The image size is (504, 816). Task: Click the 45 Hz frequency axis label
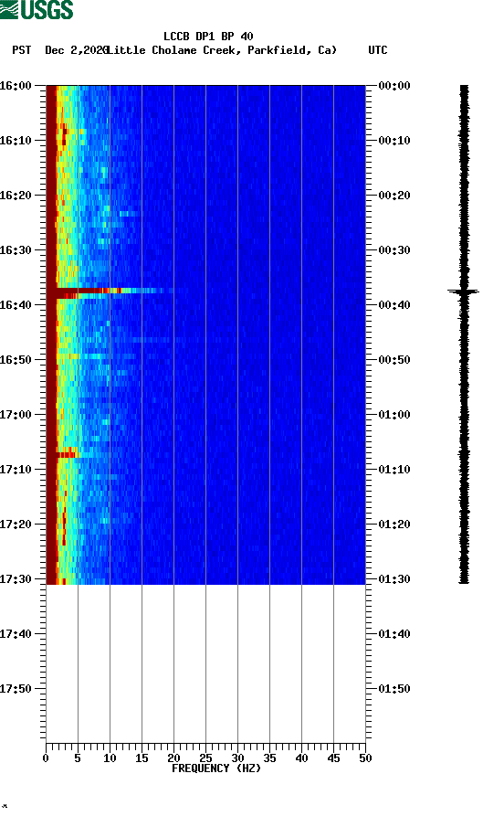coord(333,758)
